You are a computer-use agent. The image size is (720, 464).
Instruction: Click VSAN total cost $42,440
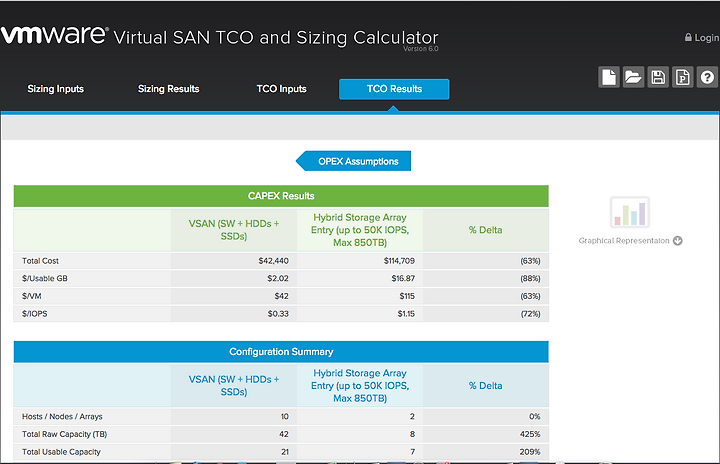click(273, 261)
